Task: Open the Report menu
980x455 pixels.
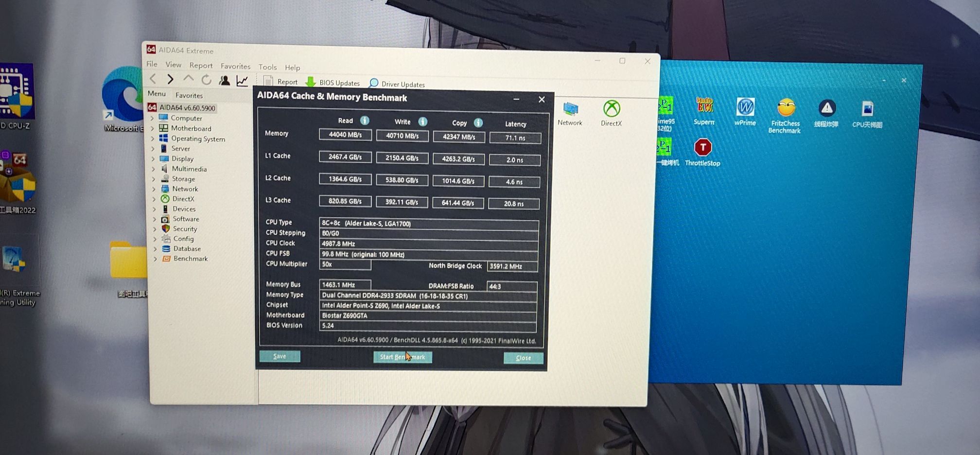Action: (201, 65)
